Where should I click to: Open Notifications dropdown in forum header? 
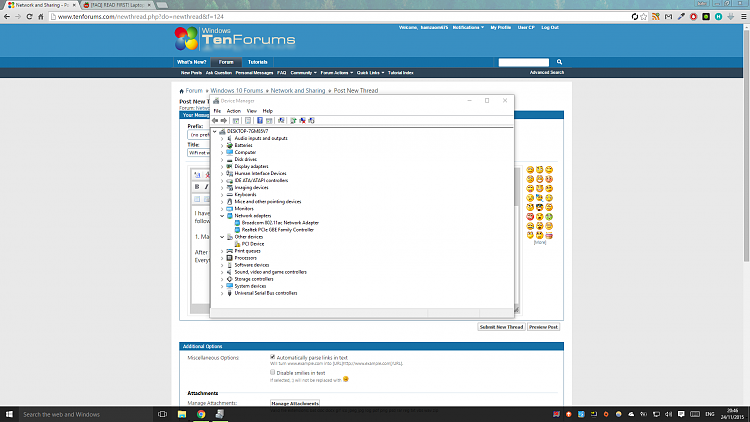tap(468, 27)
